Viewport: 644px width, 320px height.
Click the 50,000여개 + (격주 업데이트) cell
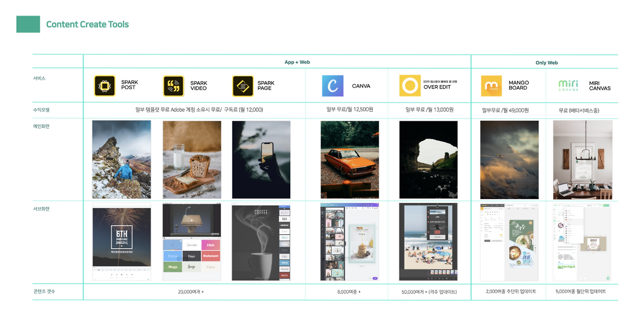[x=429, y=292]
